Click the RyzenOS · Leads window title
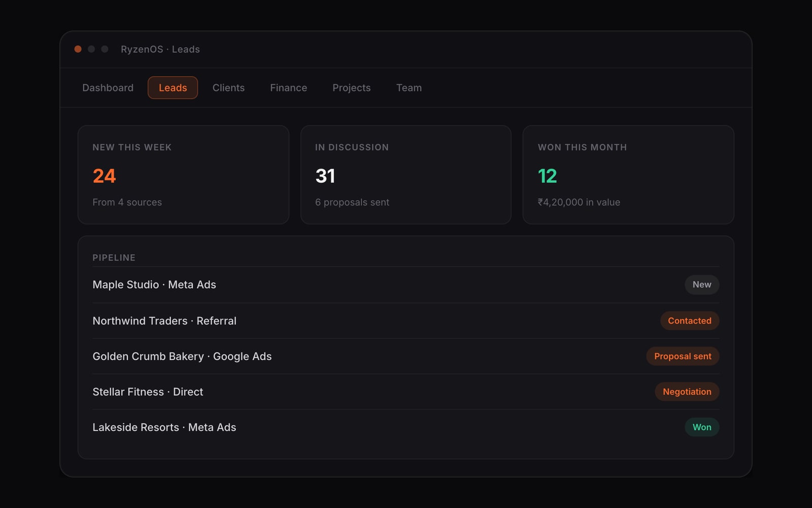 pos(160,49)
